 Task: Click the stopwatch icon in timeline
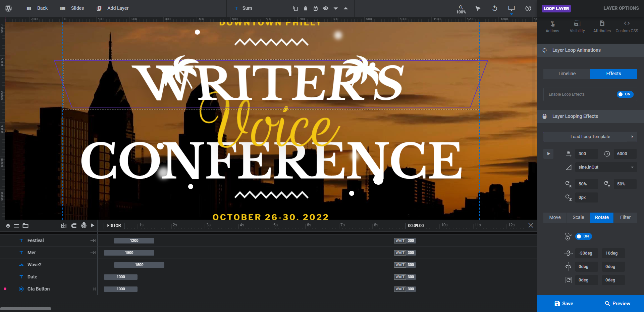(84, 226)
